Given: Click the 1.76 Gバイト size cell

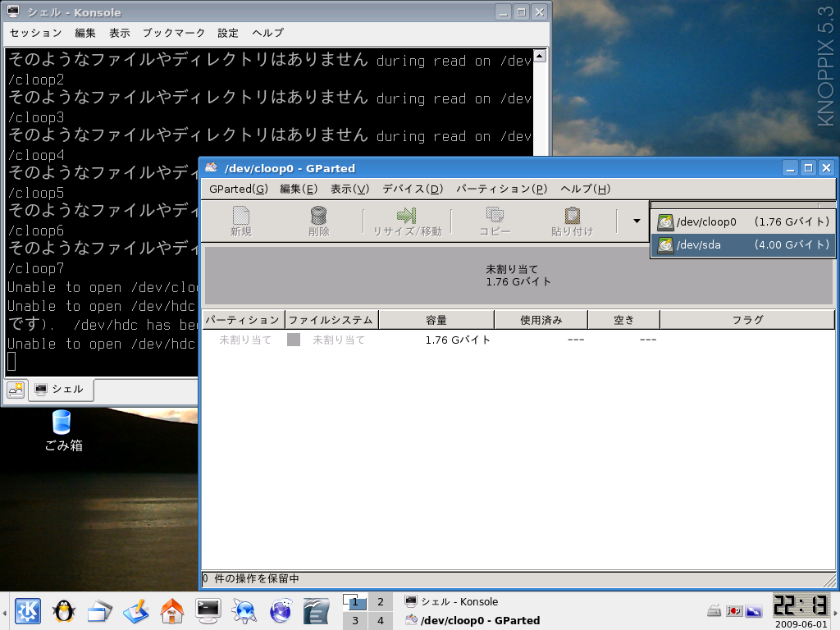Looking at the screenshot, I should click(x=458, y=340).
